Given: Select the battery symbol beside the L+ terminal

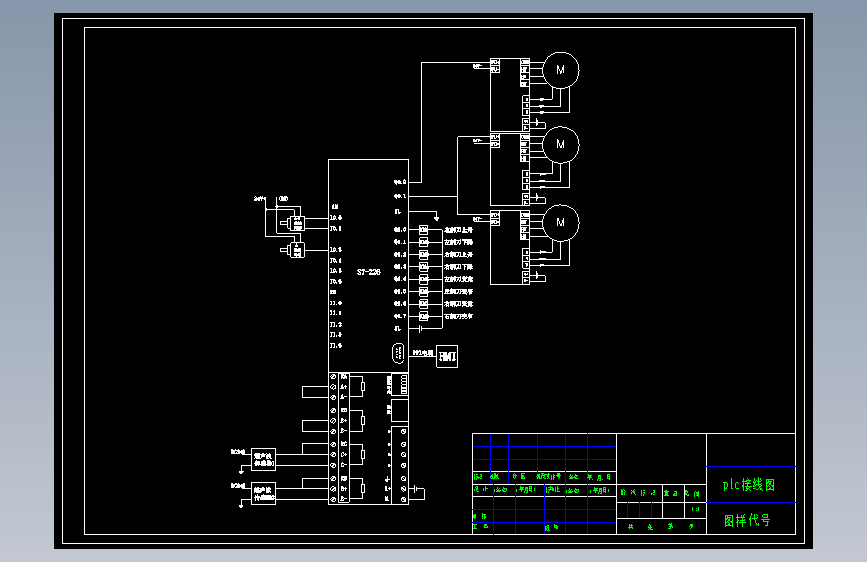Looking at the screenshot, I should pyautogui.click(x=417, y=491).
